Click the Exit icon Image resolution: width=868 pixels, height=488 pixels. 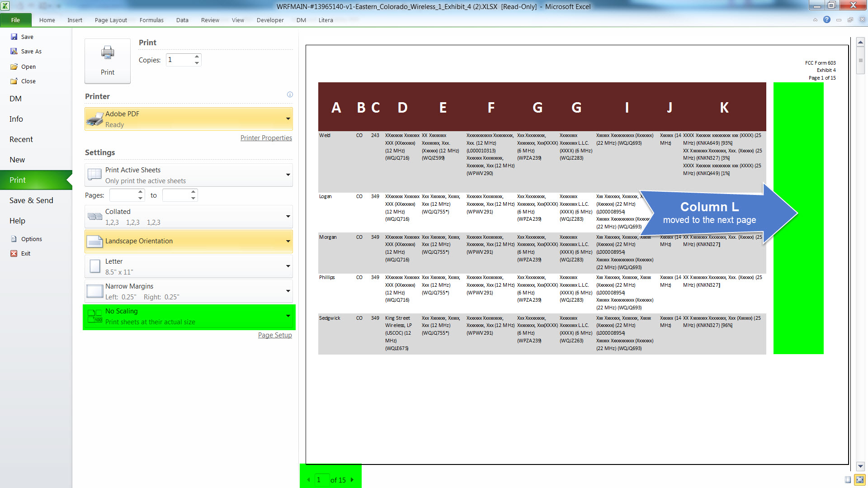[14, 253]
